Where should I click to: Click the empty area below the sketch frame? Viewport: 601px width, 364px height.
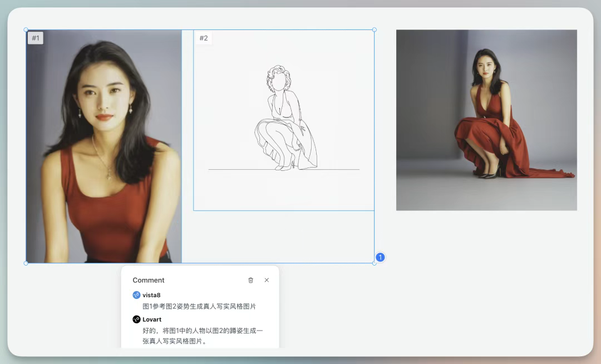[x=278, y=237]
